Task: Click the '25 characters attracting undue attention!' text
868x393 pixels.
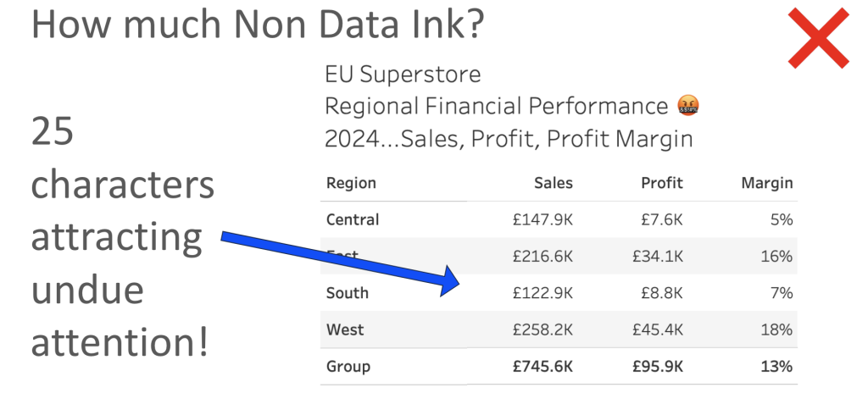Action: click(x=122, y=238)
